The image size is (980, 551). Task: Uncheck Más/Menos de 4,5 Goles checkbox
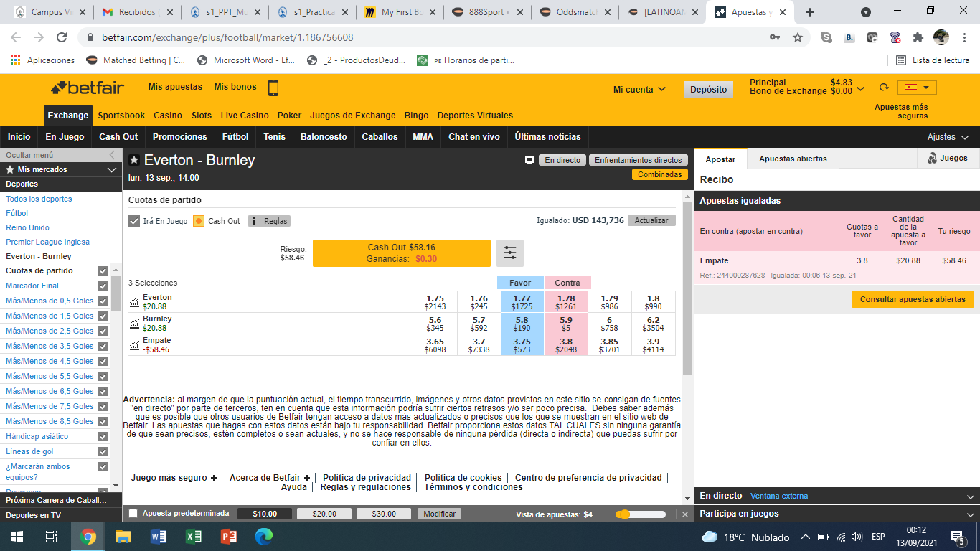103,361
